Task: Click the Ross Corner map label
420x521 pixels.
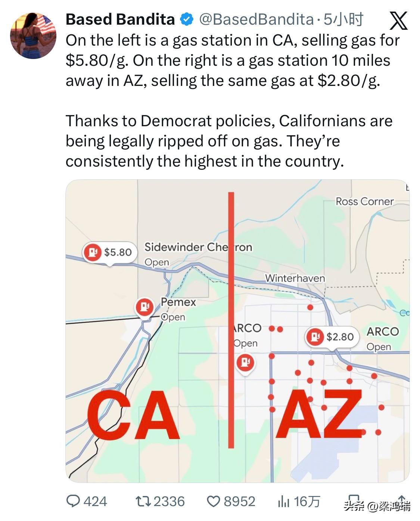Action: (x=364, y=202)
